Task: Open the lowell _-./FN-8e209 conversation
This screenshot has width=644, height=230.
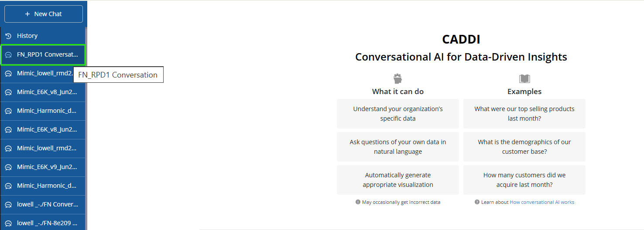Action: point(43,223)
